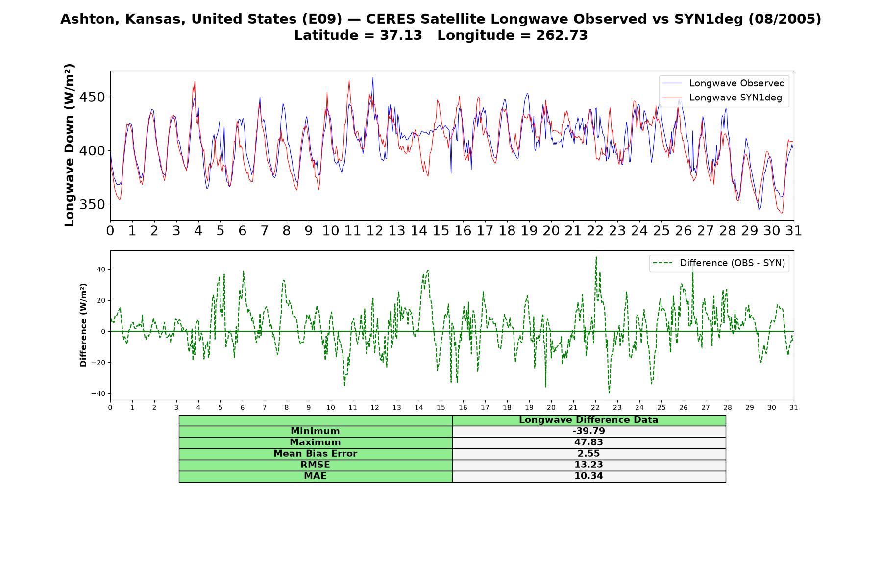Click day 15 tick on upper x-axis
The image size is (882, 588).
click(441, 231)
